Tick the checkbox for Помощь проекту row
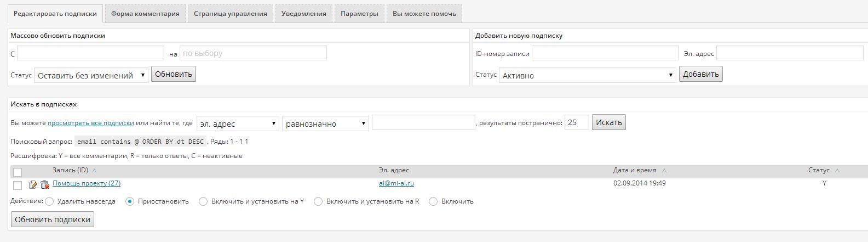This screenshot has height=242, width=868. tap(18, 185)
